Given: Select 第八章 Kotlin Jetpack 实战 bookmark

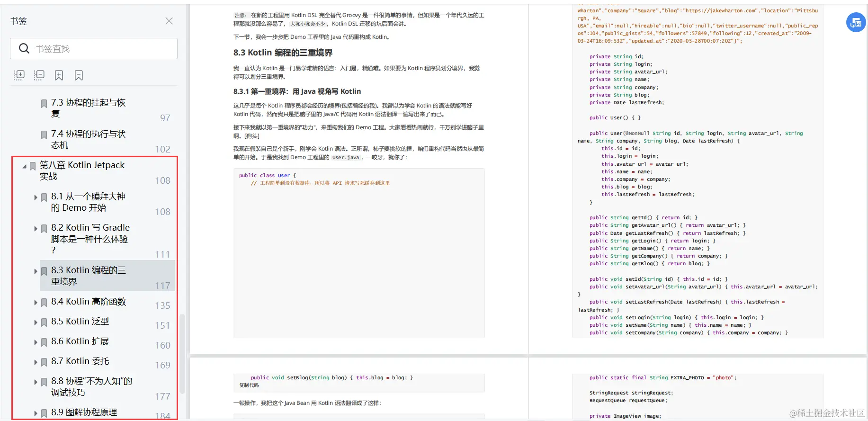Looking at the screenshot, I should tap(82, 170).
